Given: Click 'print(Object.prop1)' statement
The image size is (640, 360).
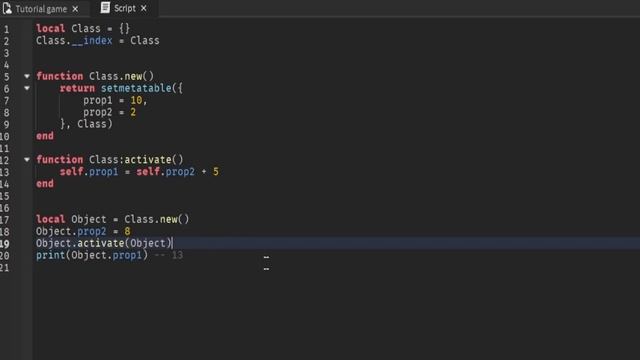Looking at the screenshot, I should pos(92,256).
